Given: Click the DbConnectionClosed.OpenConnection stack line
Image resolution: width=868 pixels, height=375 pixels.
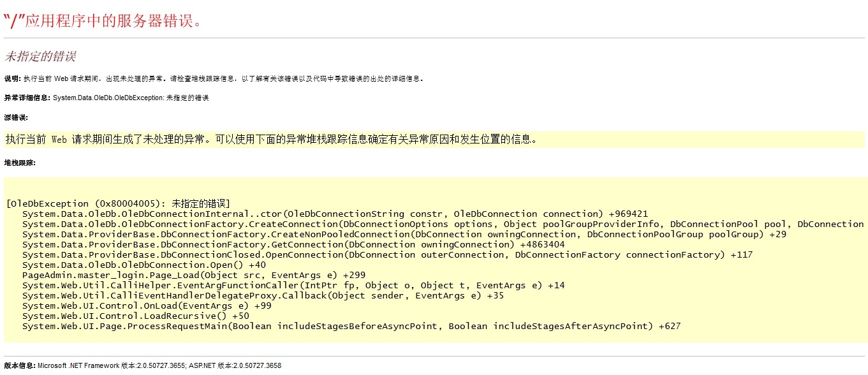Looking at the screenshot, I should point(387,254).
